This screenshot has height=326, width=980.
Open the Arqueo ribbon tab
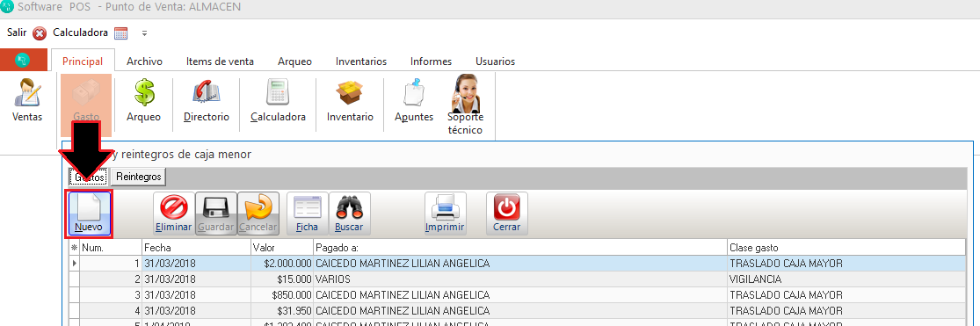click(x=294, y=62)
